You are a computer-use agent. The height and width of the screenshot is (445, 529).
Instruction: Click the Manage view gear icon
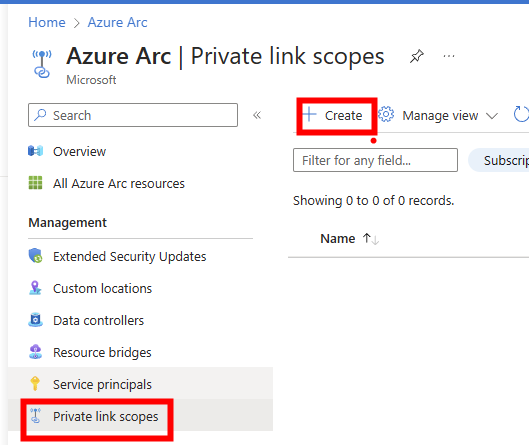386,115
